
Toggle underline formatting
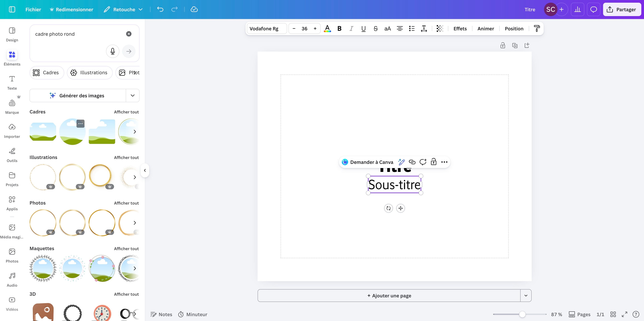point(363,28)
